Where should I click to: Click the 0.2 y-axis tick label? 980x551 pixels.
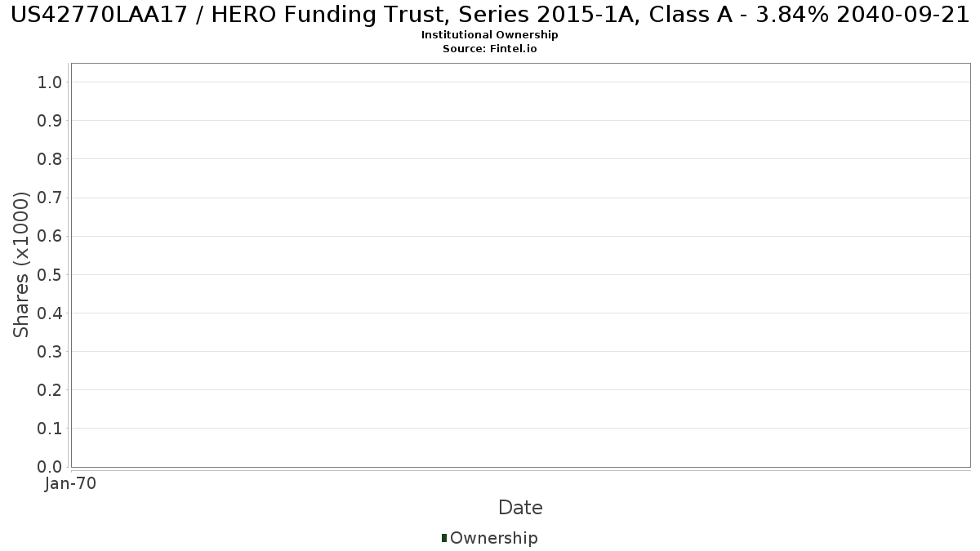(x=50, y=390)
